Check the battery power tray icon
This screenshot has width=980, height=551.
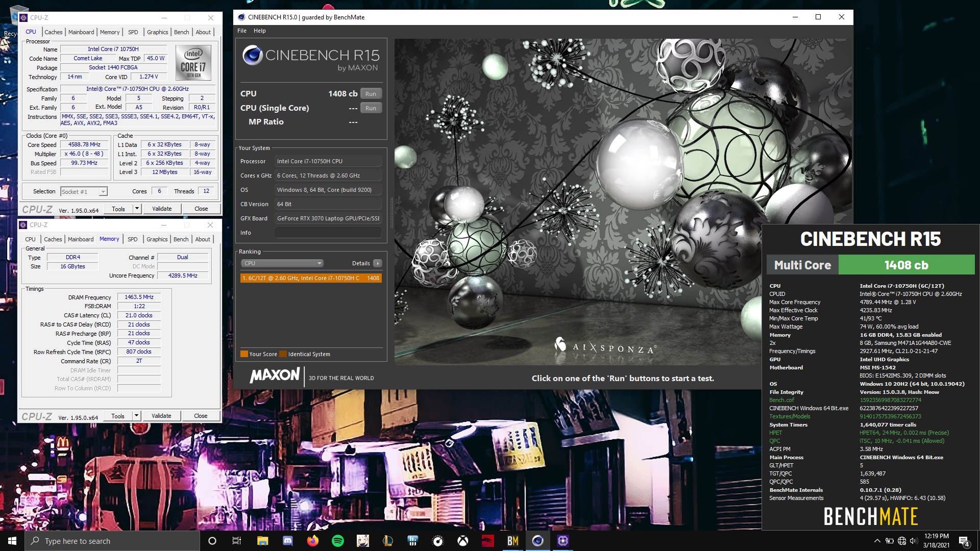890,541
